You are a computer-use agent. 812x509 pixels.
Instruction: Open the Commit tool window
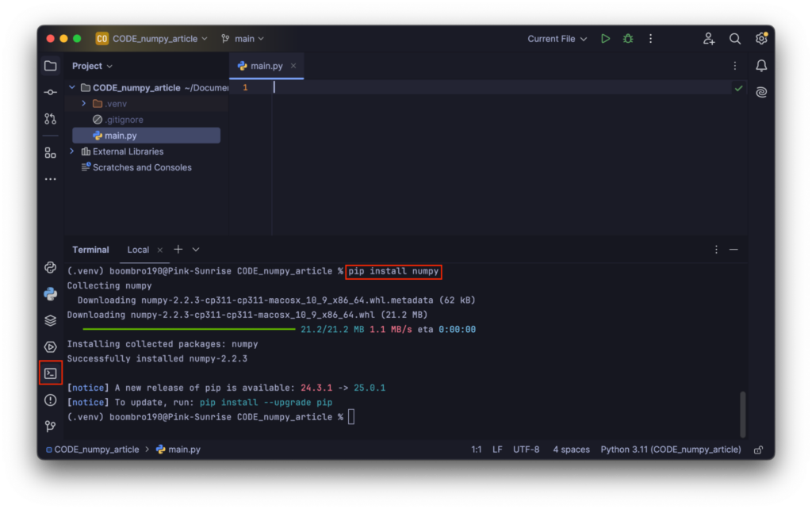point(50,91)
